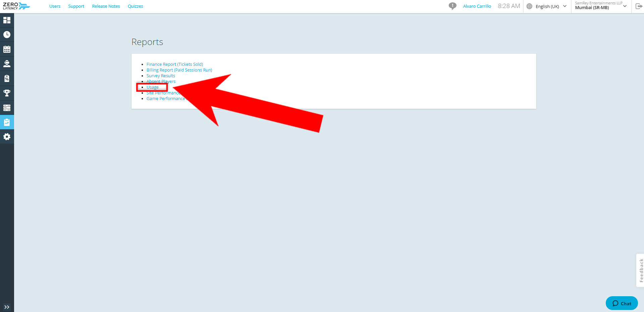
Task: Open Billing Report (Paid Sessions Run)
Action: point(179,70)
